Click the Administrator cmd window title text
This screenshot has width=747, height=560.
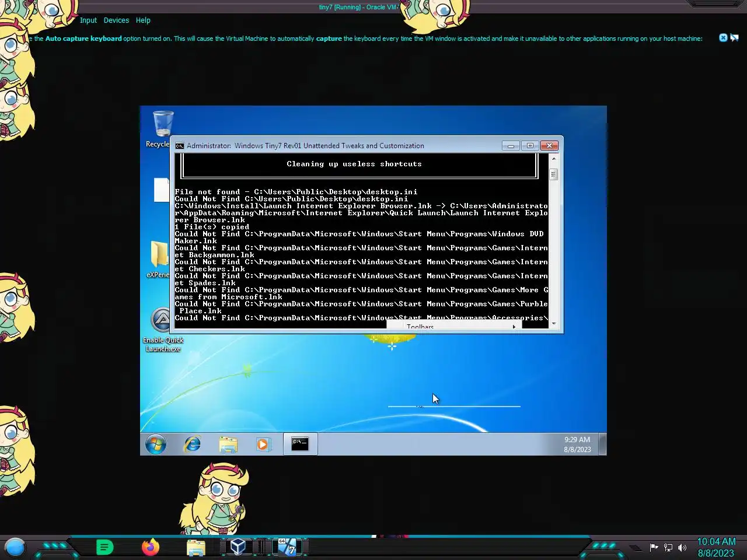coord(305,146)
